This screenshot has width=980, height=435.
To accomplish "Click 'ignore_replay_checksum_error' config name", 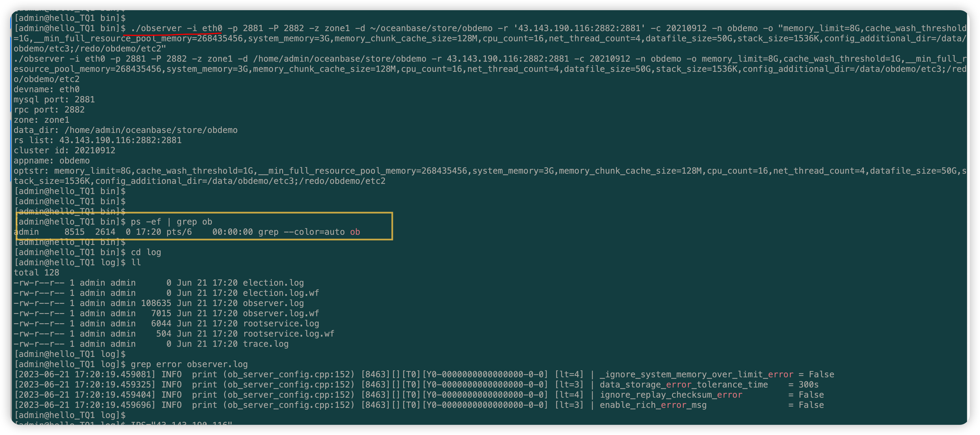I will 671,395.
